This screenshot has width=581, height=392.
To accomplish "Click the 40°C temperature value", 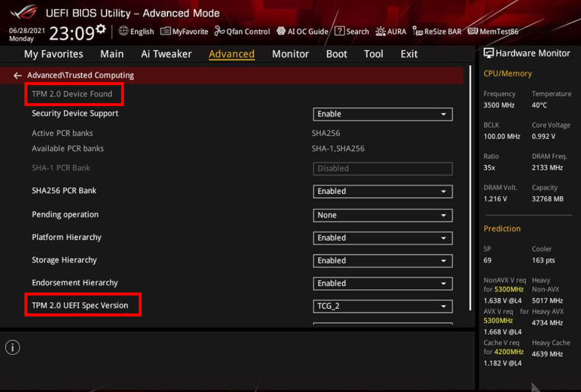I will click(539, 105).
